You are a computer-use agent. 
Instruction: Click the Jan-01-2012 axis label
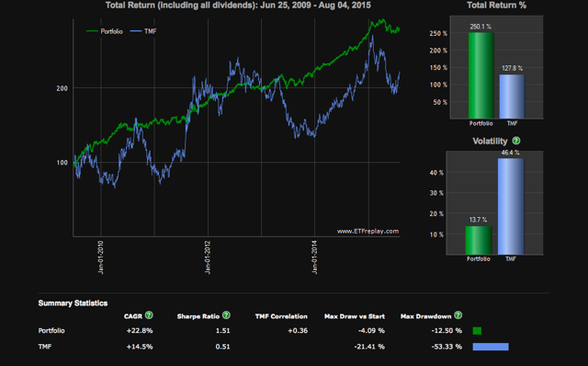pos(208,257)
